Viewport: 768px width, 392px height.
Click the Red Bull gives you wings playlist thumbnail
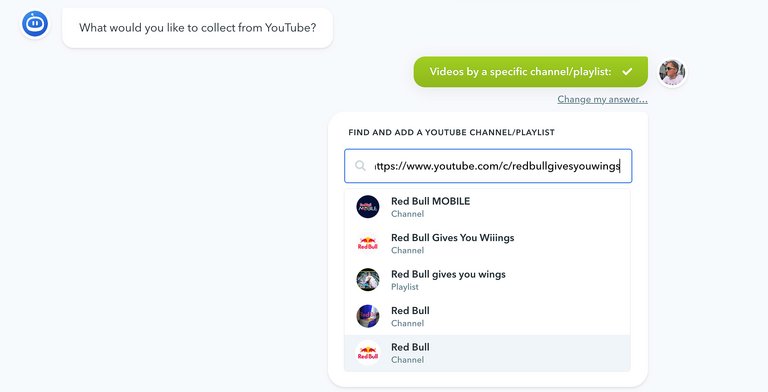(x=368, y=280)
